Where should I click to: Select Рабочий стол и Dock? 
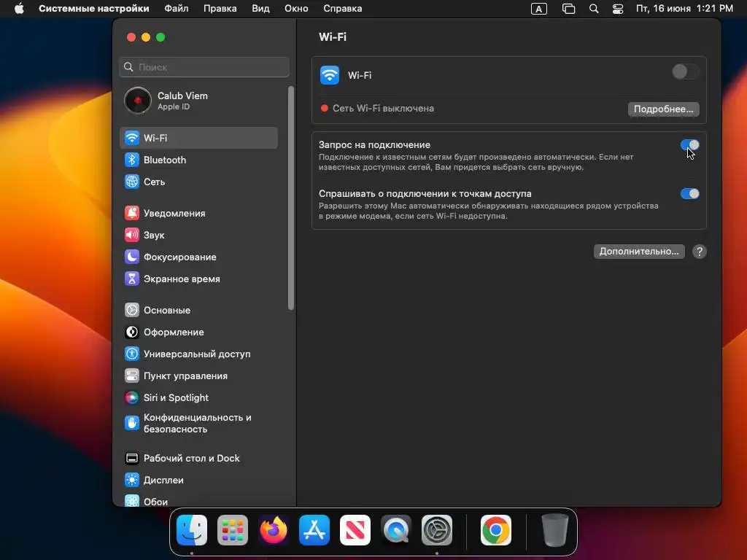(x=198, y=459)
